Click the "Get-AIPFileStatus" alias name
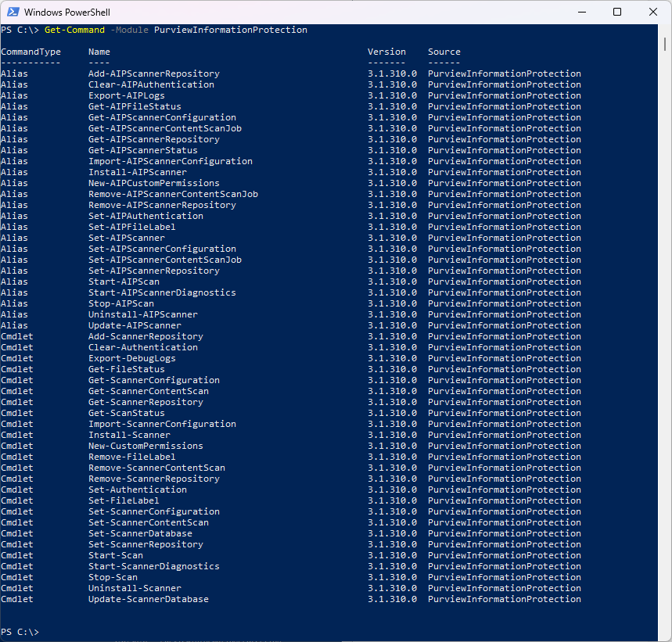 tap(135, 106)
